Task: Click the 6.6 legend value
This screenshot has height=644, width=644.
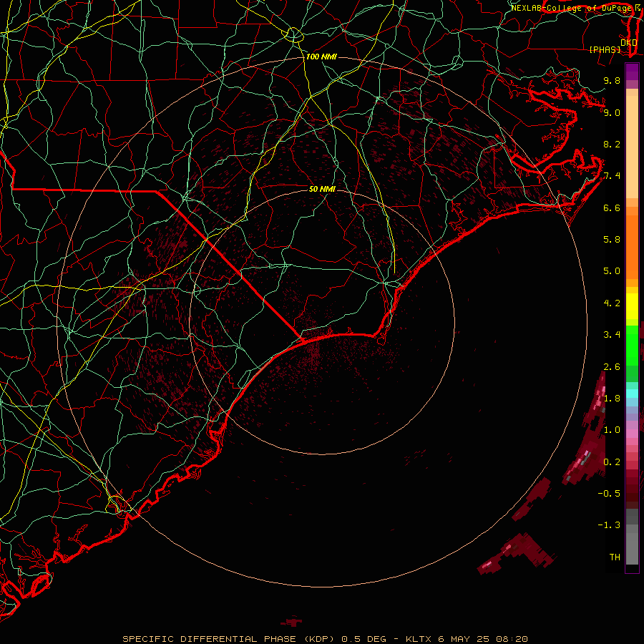Action: click(612, 208)
